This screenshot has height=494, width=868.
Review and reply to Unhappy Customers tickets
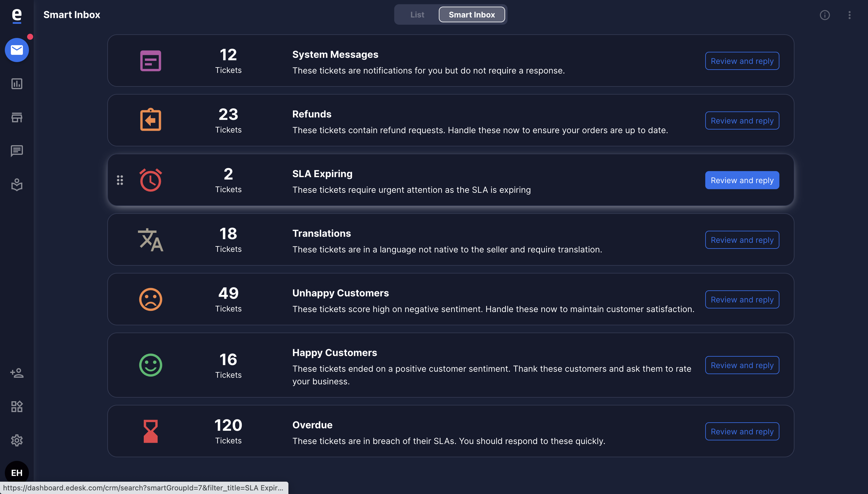click(x=742, y=299)
